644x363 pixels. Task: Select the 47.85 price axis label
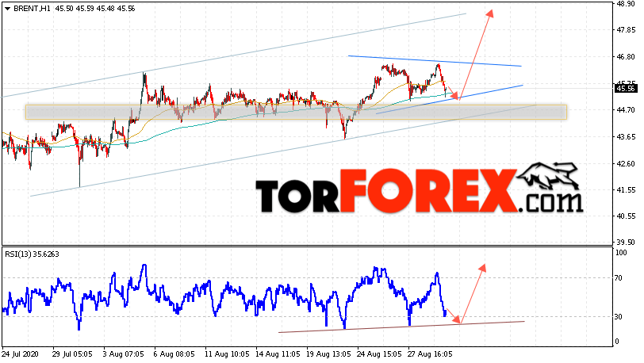pos(626,30)
